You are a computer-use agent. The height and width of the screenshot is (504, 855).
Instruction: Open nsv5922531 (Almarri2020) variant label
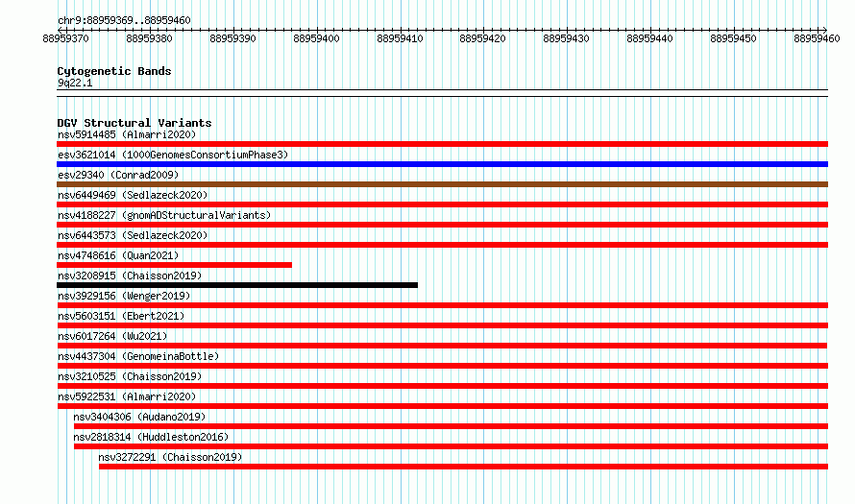pos(127,396)
